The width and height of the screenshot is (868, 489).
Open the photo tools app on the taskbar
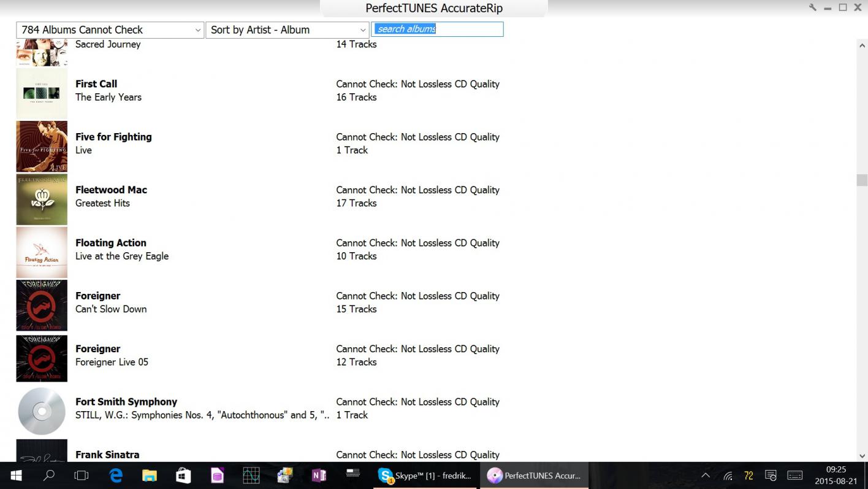coord(285,476)
